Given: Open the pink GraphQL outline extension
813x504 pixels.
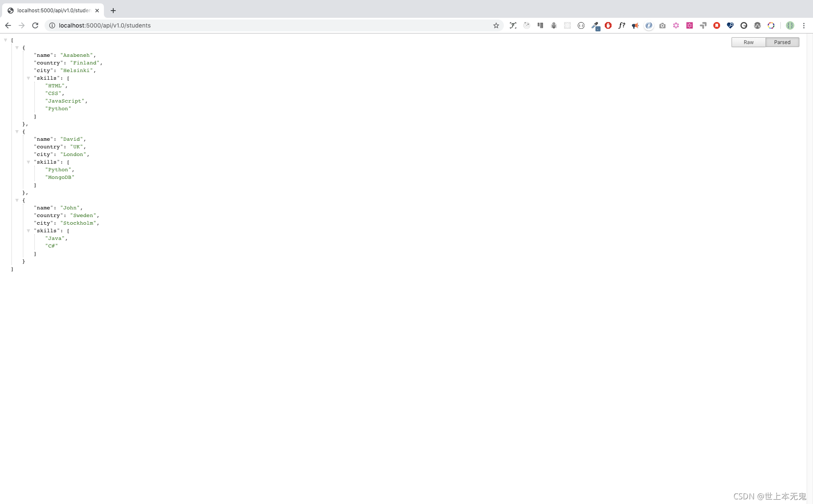Looking at the screenshot, I should click(x=676, y=25).
